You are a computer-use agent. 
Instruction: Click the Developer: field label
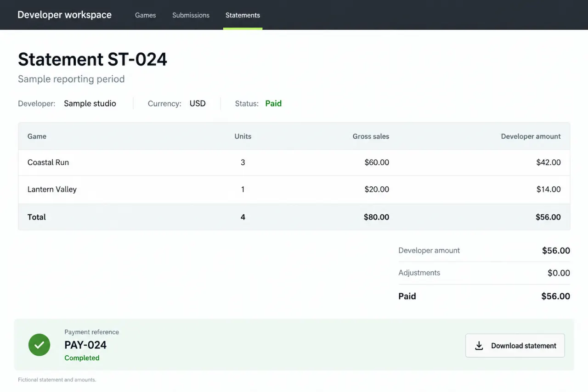coord(37,103)
